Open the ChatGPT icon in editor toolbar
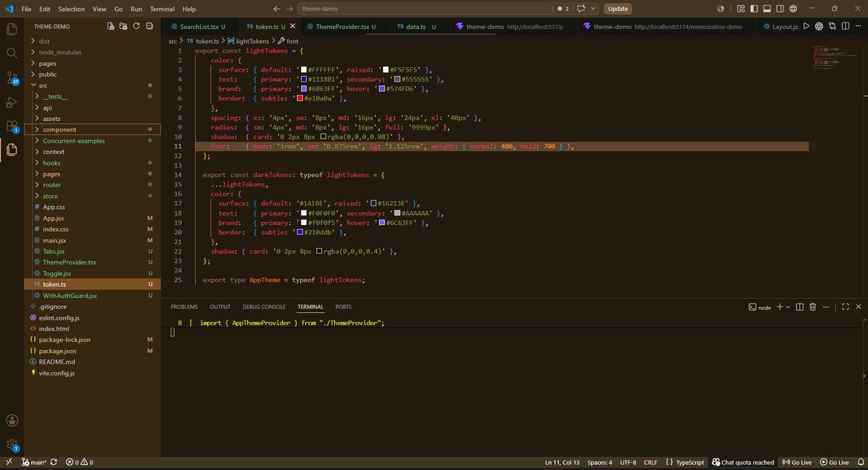Image resolution: width=868 pixels, height=470 pixels. point(819,26)
